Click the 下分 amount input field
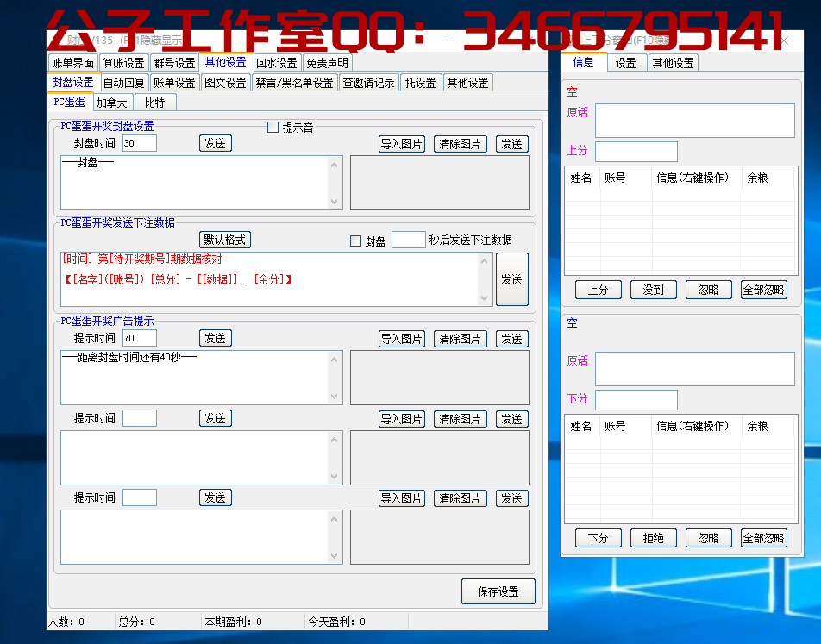This screenshot has width=821, height=644. click(636, 399)
